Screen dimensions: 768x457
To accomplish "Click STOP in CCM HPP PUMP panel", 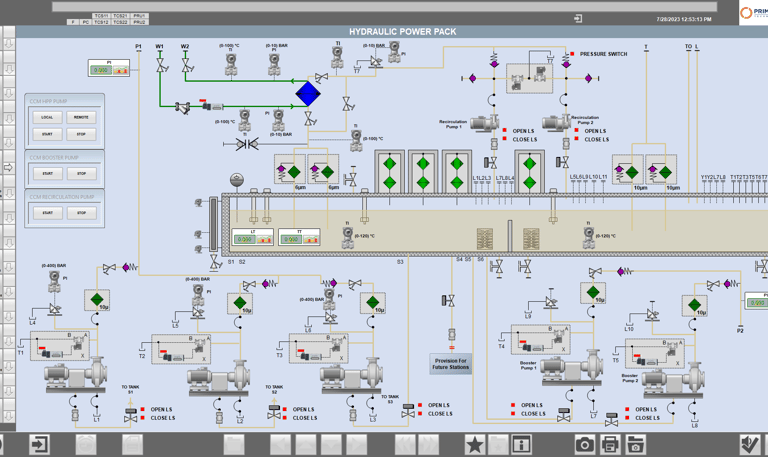I will [x=81, y=134].
